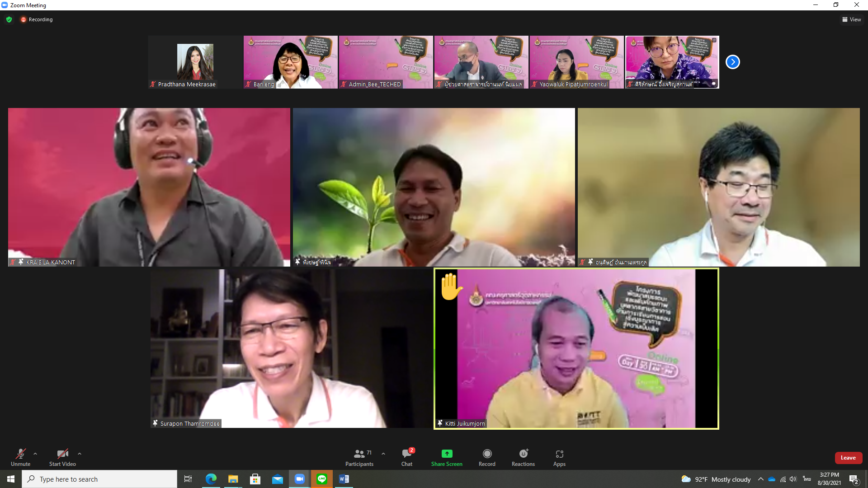Open the View layout menu
The height and width of the screenshot is (488, 868).
(851, 19)
